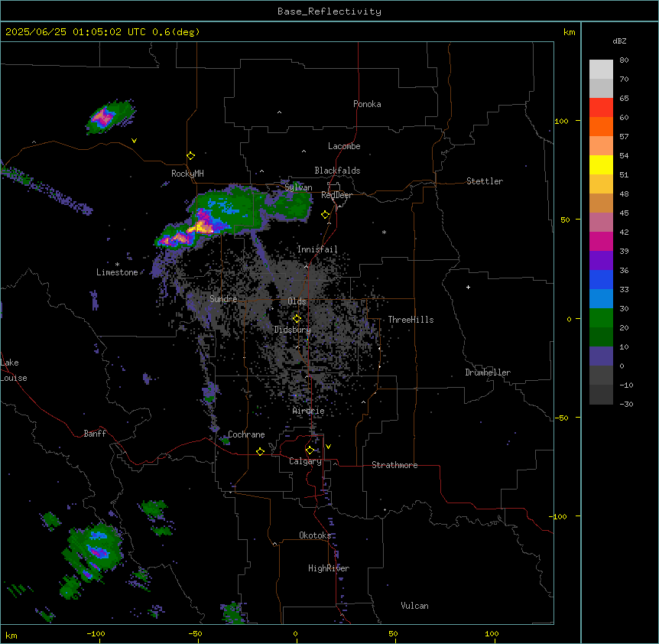Click the dBZ legend heading
The width and height of the screenshot is (659, 644).
[x=619, y=41]
